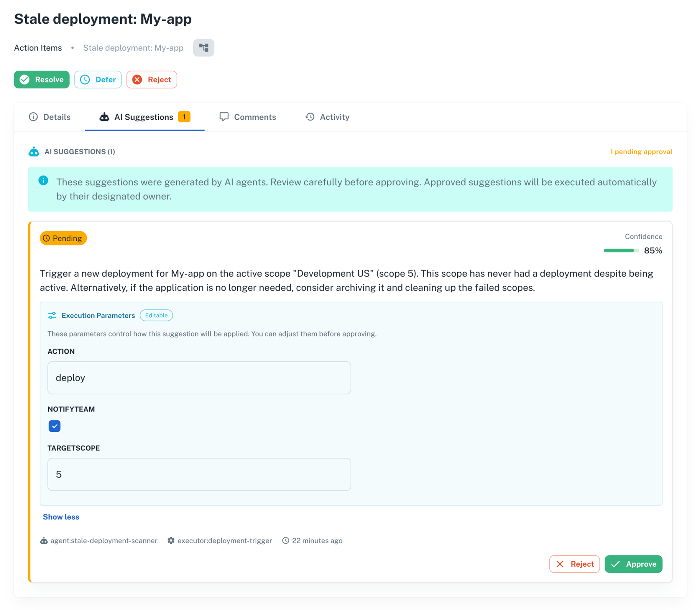The height and width of the screenshot is (610, 700).
Task: Click the gear icon beside executor:deployment-trigger
Action: coord(171,540)
